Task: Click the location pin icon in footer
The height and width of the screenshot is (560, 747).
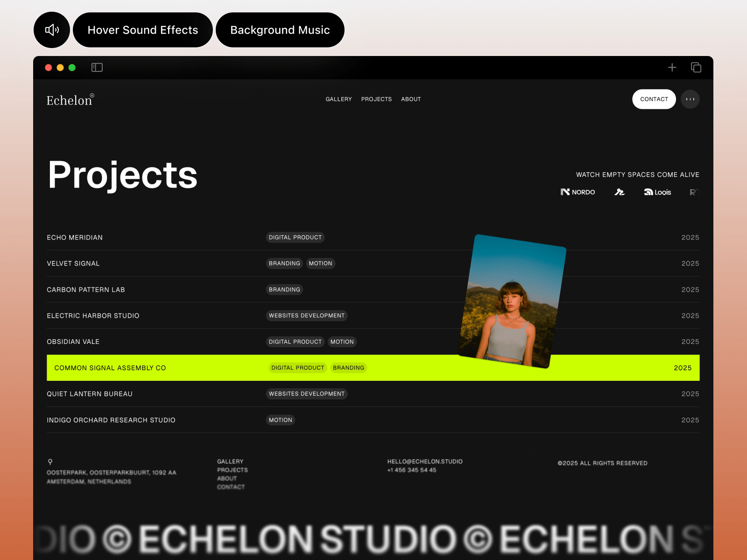Action: (49, 462)
